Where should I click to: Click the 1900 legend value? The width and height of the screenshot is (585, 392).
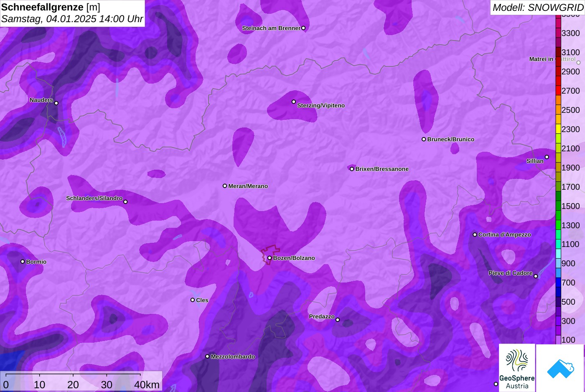pyautogui.click(x=571, y=168)
